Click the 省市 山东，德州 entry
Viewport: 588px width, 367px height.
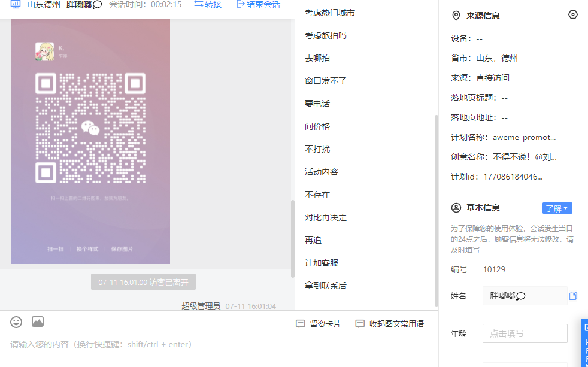click(484, 58)
